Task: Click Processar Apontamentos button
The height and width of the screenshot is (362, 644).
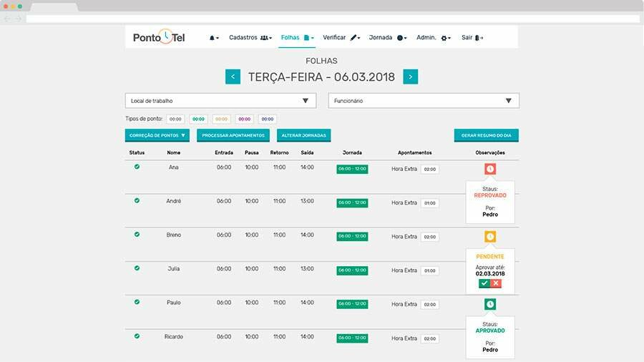Action: click(233, 135)
